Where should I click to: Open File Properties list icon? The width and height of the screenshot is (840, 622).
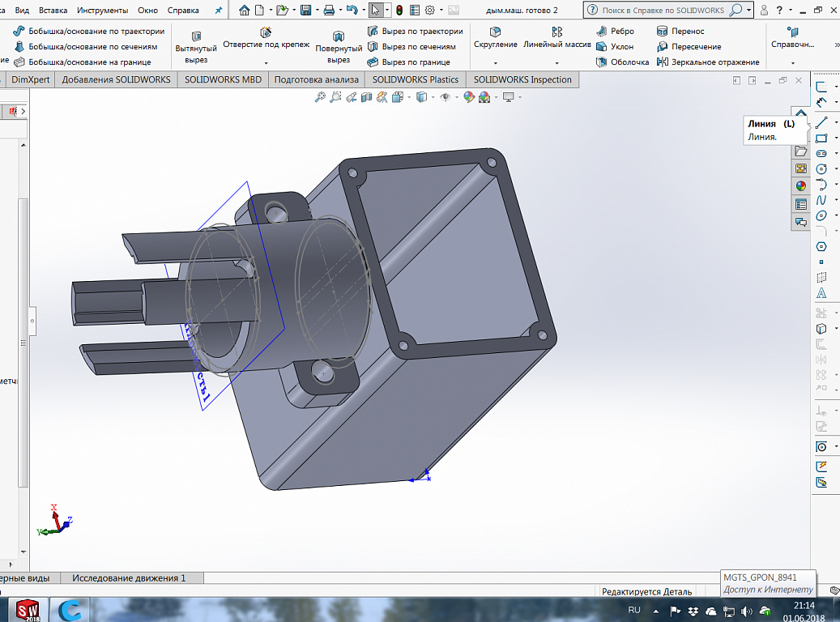tap(415, 11)
